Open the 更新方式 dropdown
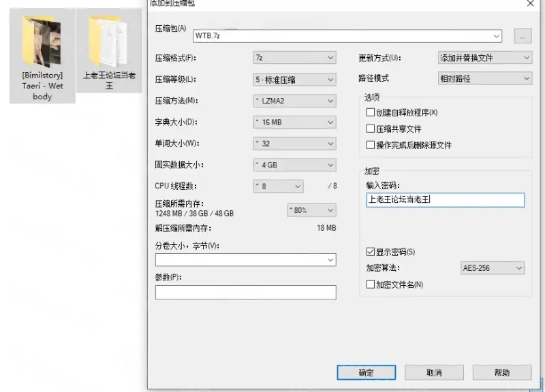Screen dimensions: 545x392 click(484, 59)
